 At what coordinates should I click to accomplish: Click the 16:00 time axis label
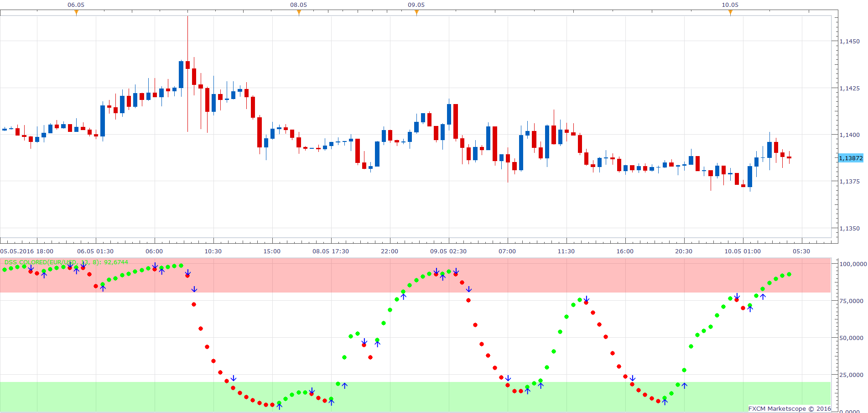(625, 251)
